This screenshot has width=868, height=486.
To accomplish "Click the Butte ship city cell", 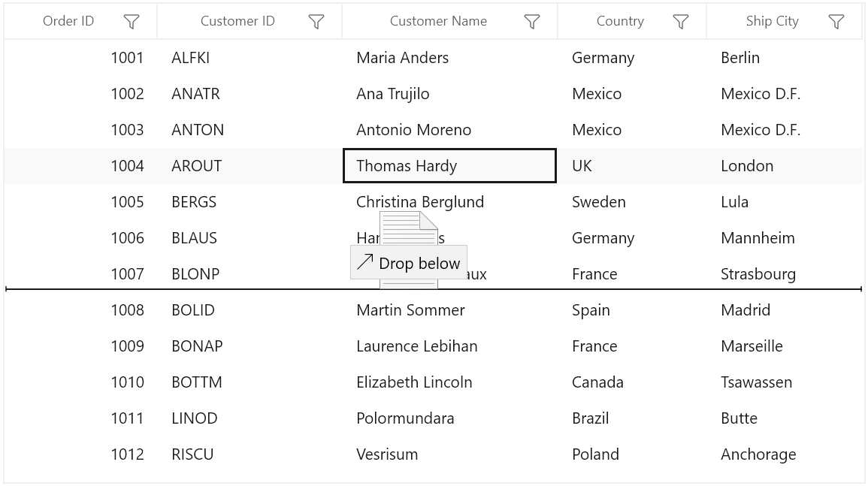I will click(785, 418).
